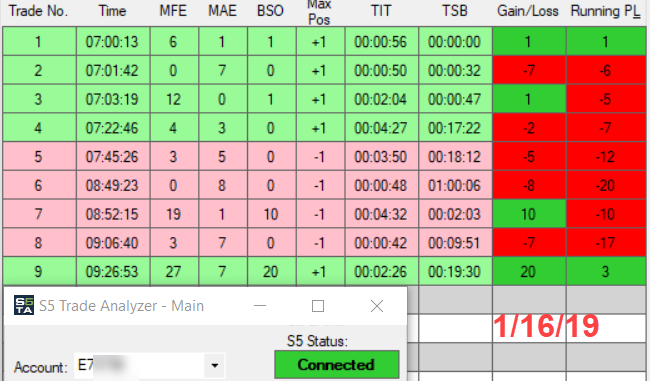Select the time cell 07:00:13

pos(112,41)
